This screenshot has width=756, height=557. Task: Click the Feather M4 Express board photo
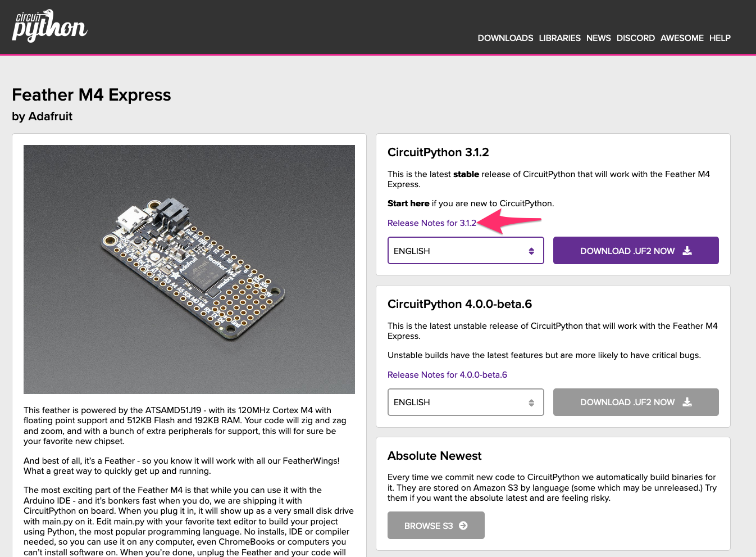(x=189, y=269)
